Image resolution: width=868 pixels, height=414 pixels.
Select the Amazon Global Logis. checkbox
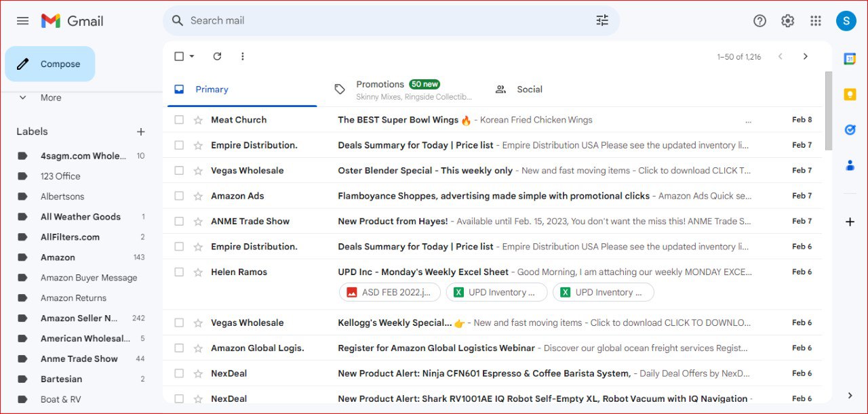[x=179, y=348]
